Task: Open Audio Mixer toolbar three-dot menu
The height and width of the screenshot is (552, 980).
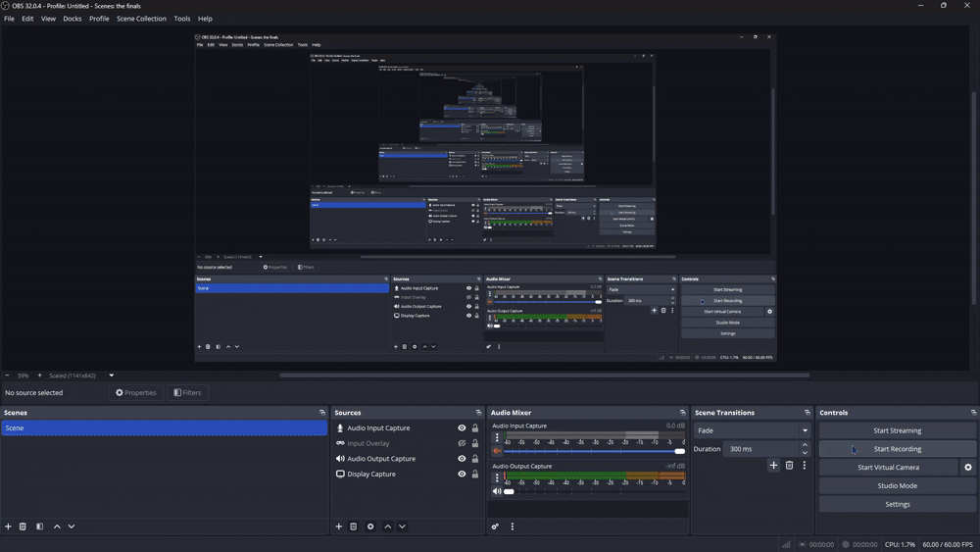Action: [512, 527]
